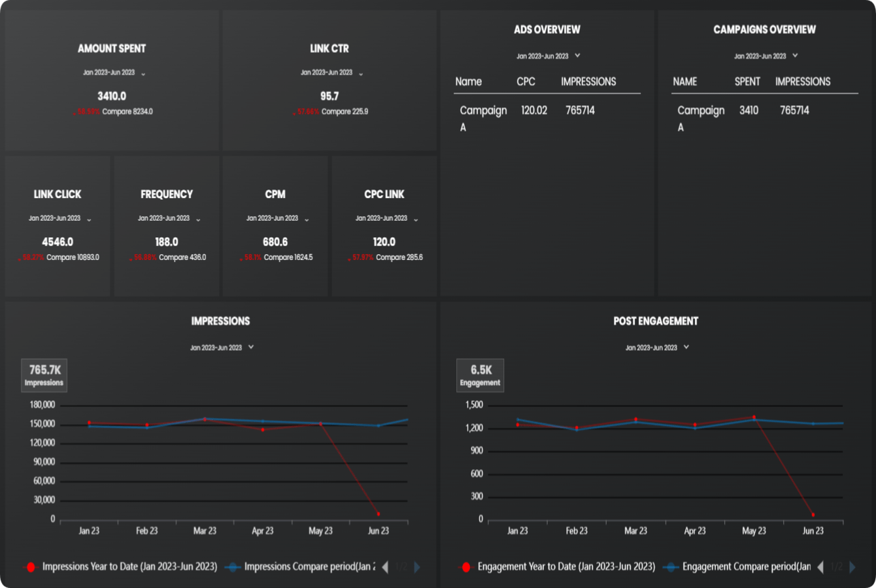Click the ADS OVERVIEW panel title
This screenshot has width=876, height=588.
click(x=547, y=29)
